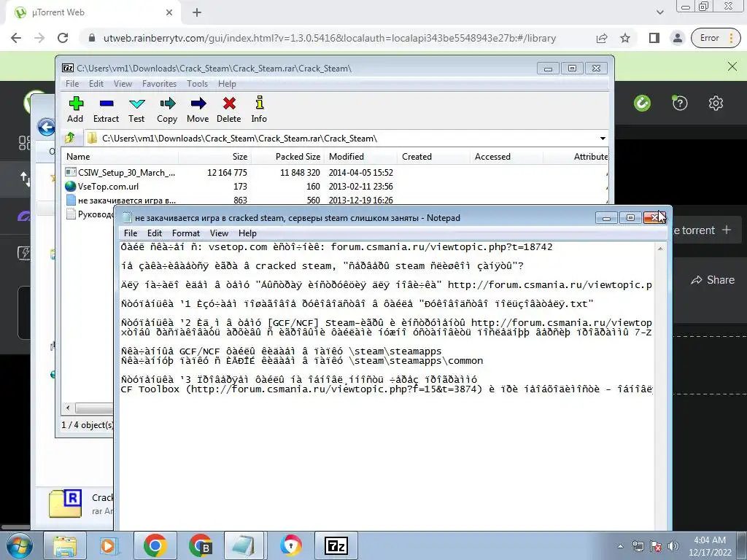
Task: Open the 7-Zip File menu
Action: (x=72, y=84)
